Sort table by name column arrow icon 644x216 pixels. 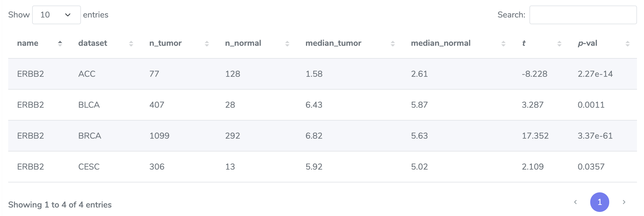[60, 43]
